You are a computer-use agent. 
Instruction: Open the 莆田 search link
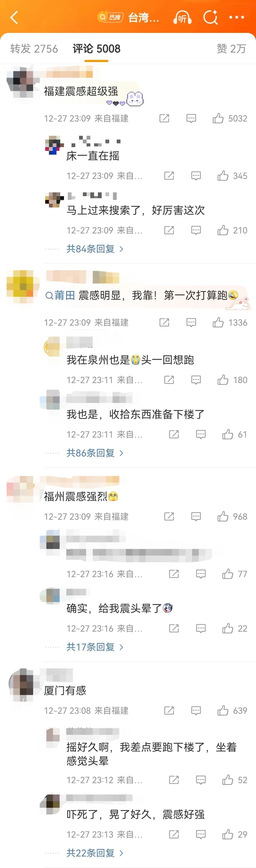(x=60, y=295)
